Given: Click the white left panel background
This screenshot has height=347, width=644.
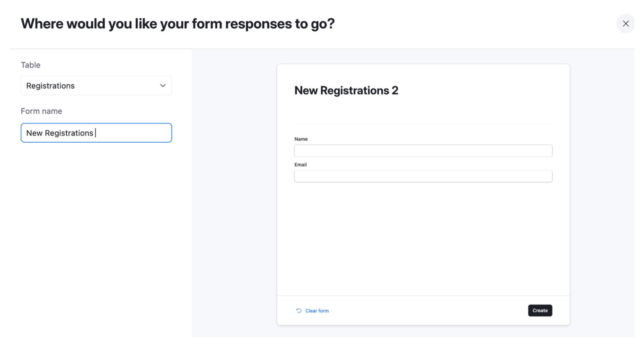Looking at the screenshot, I should (98, 229).
